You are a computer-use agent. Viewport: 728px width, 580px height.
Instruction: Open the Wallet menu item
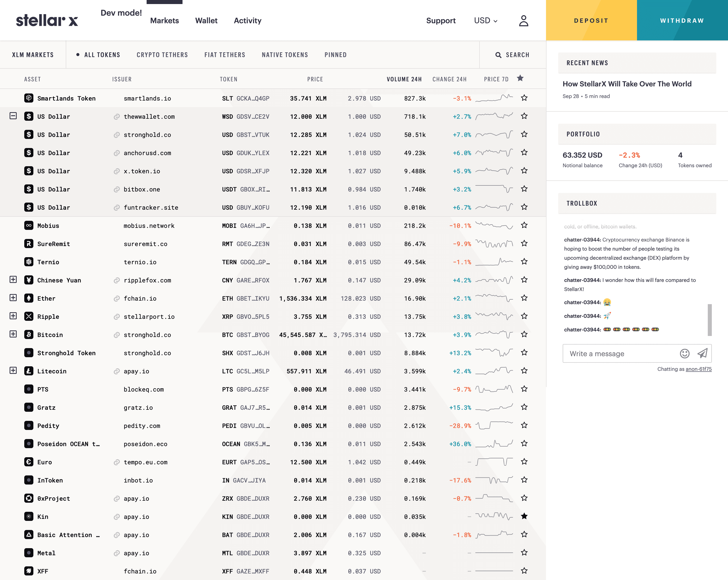pyautogui.click(x=206, y=20)
